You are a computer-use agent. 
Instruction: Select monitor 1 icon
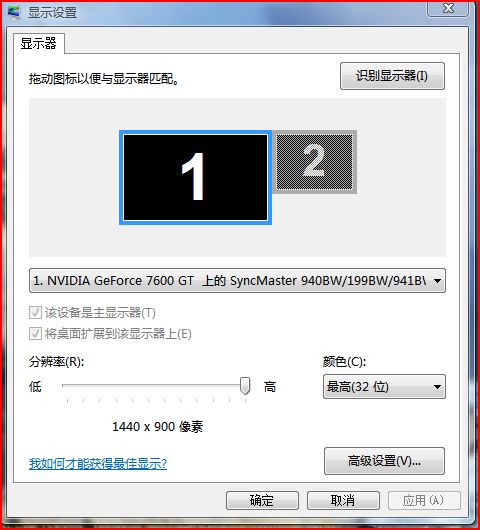pos(195,177)
